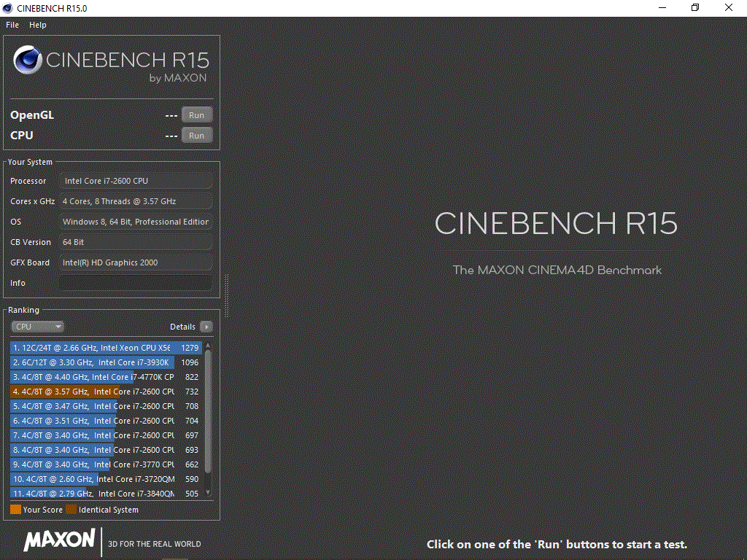Click the Identical System brown legend swatch

tap(71, 510)
